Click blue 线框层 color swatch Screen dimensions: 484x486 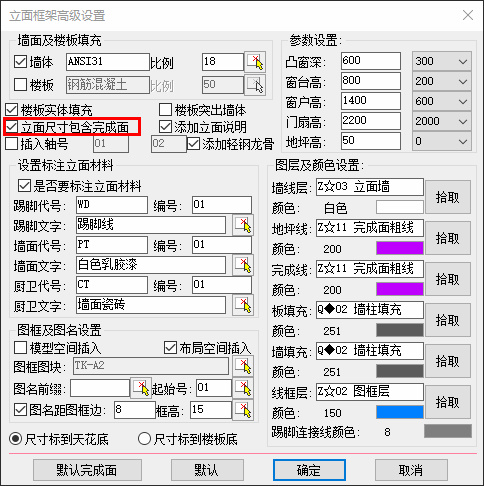pos(400,412)
